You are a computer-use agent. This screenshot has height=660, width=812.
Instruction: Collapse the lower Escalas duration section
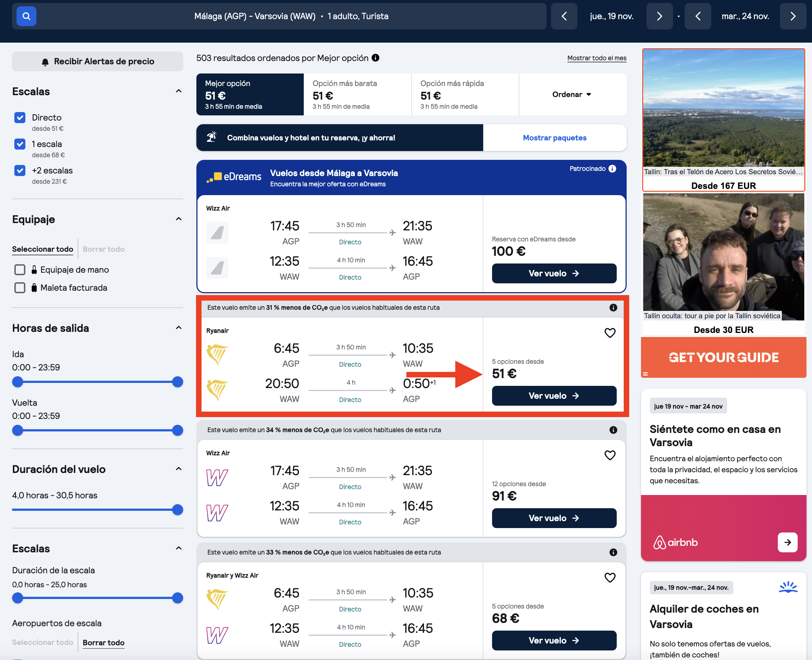[178, 548]
